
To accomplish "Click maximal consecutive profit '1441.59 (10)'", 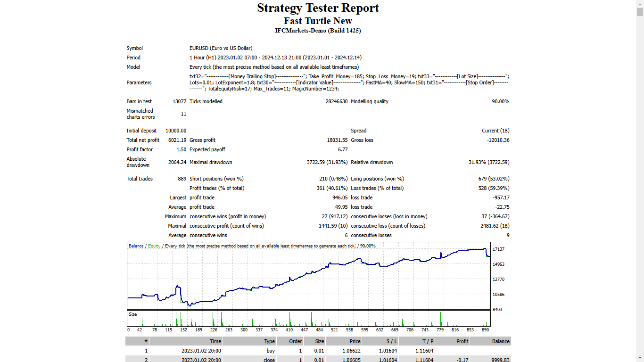I will click(x=333, y=226).
